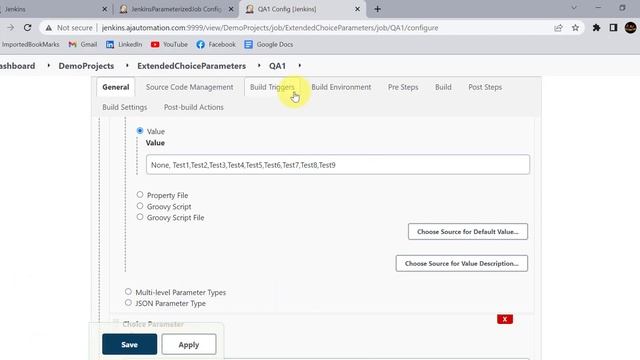Image resolution: width=640 pixels, height=360 pixels.
Task: Toggle the browser side panel icon
Action: 613,28
